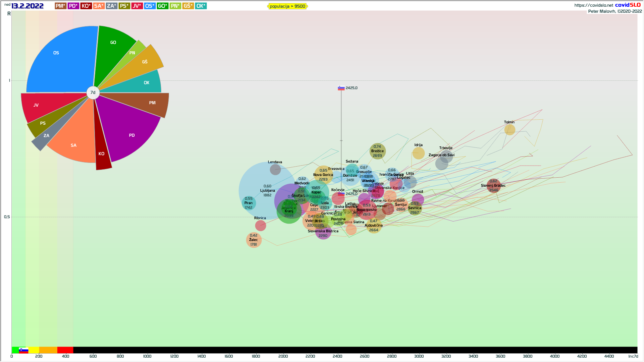Click the SA* region tag
Screen dimensions: 644x362
pyautogui.click(x=99, y=6)
